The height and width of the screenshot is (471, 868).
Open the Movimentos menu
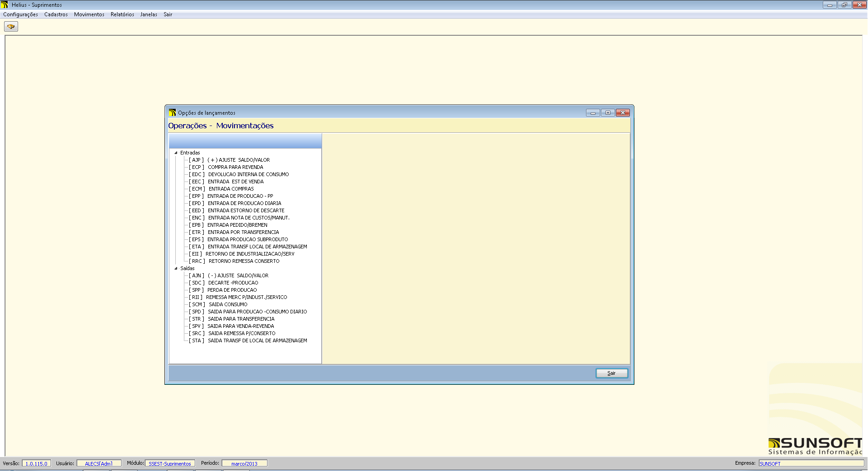click(89, 14)
